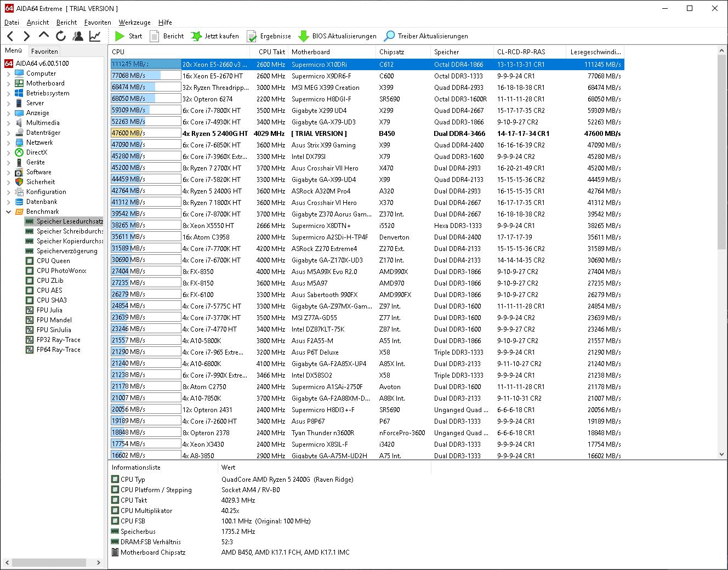This screenshot has height=570, width=728.
Task: Expand the Computer tree node
Action: [x=9, y=73]
